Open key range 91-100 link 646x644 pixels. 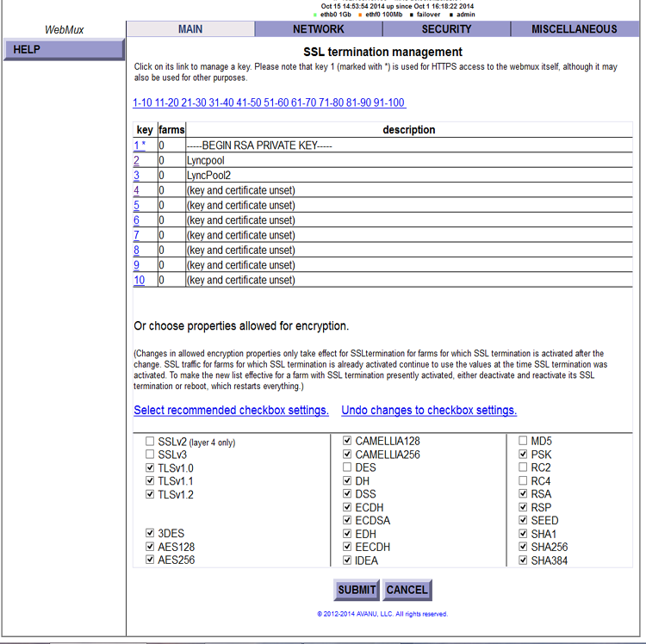coord(389,103)
